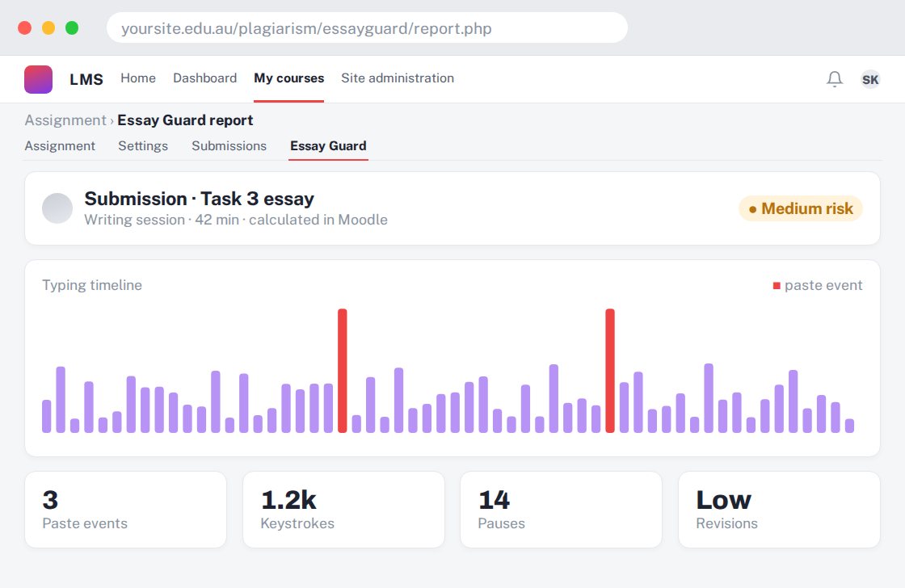This screenshot has width=905, height=588.
Task: Open the Keystrokes stat card
Action: click(x=343, y=510)
